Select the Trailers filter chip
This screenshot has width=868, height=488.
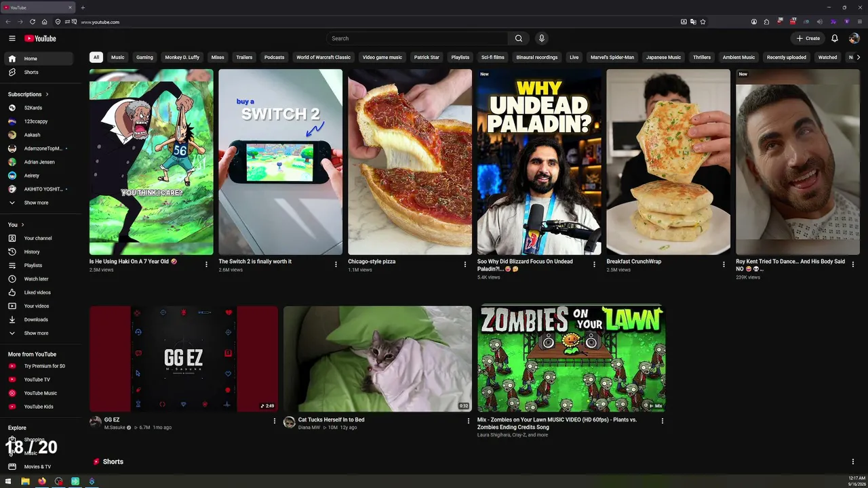pos(244,58)
